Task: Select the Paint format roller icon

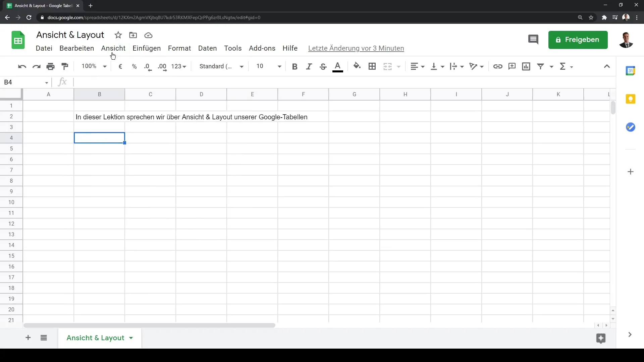Action: (65, 66)
